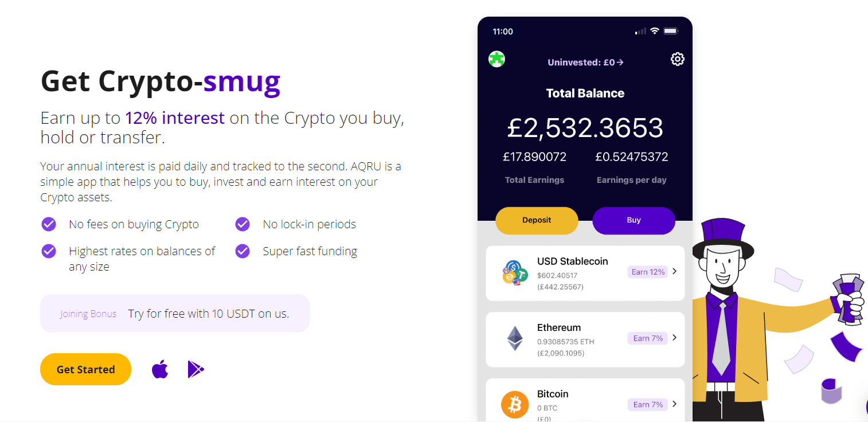Expand Ethereum row chevron
Screen dimensions: 868x422
674,338
